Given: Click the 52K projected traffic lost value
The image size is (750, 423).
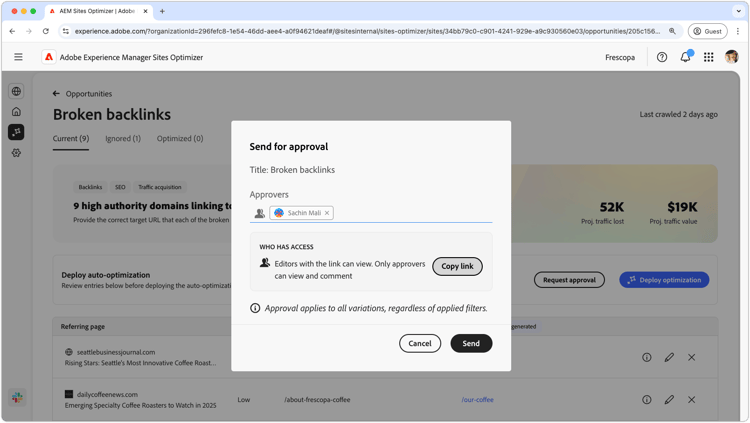Looking at the screenshot, I should tap(612, 207).
